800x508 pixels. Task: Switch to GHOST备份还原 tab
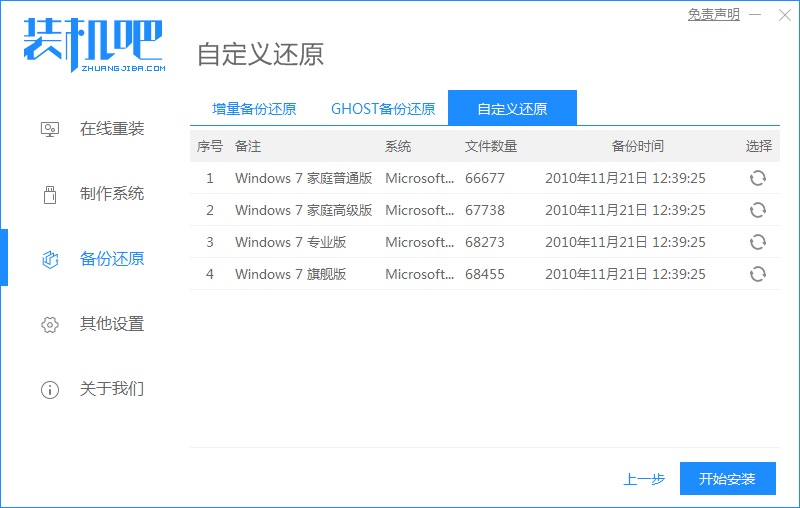point(383,109)
